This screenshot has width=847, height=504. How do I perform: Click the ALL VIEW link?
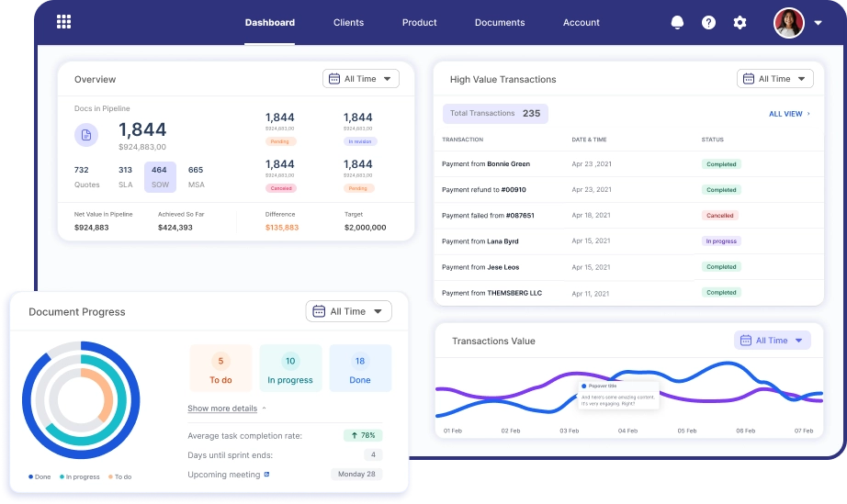click(789, 114)
